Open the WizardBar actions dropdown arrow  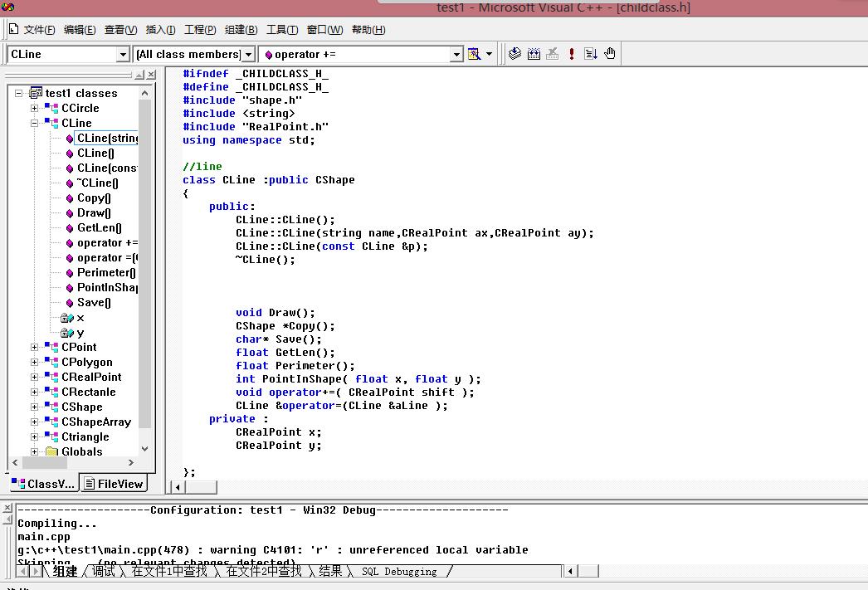[x=489, y=54]
